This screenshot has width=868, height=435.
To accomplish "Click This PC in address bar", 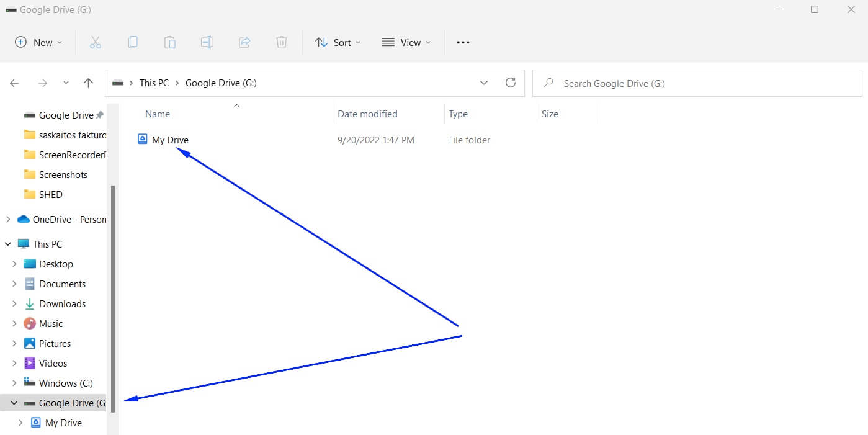I will (x=154, y=83).
